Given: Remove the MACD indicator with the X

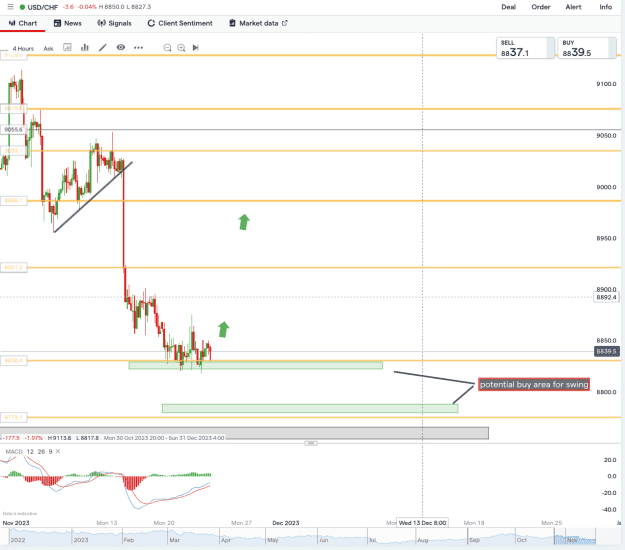Looking at the screenshot, I should [58, 451].
